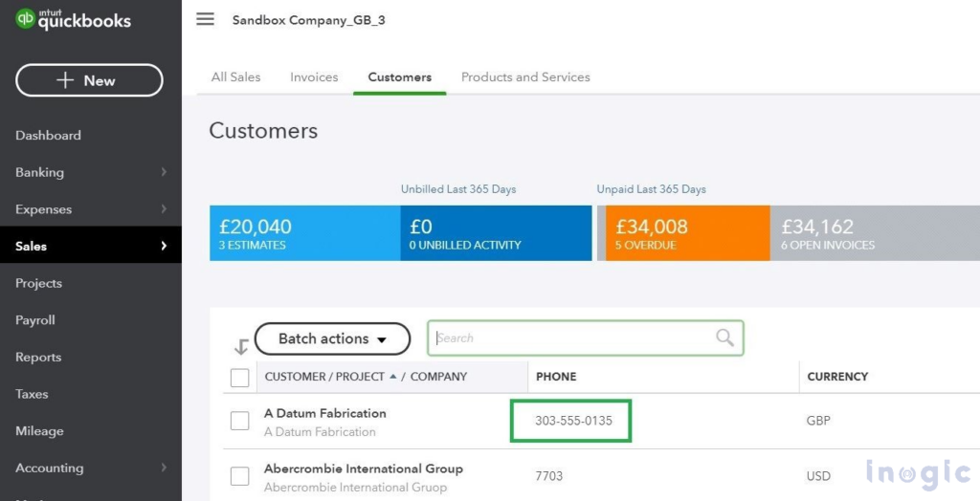980x501 pixels.
Task: Click phone number 303-555-0135
Action: pos(574,421)
